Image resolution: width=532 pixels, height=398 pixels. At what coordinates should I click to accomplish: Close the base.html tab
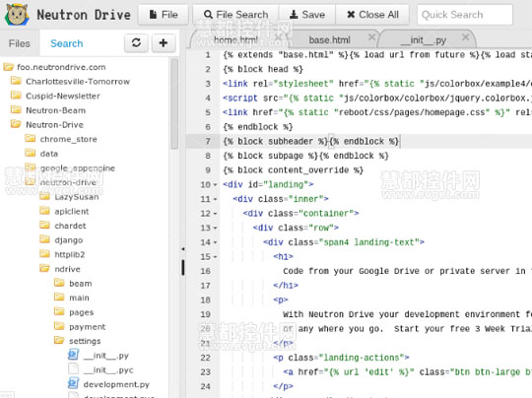click(371, 36)
